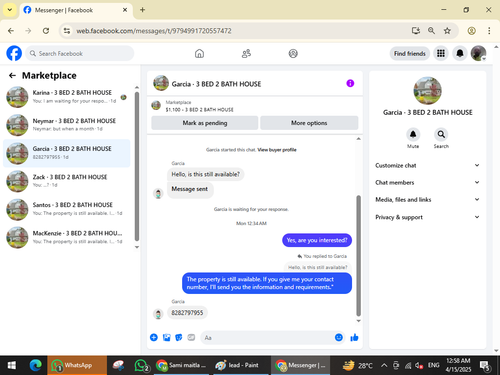This screenshot has width=500, height=375.
Task: Open Chrome profile icon in toolbar
Action: pyautogui.click(x=471, y=31)
